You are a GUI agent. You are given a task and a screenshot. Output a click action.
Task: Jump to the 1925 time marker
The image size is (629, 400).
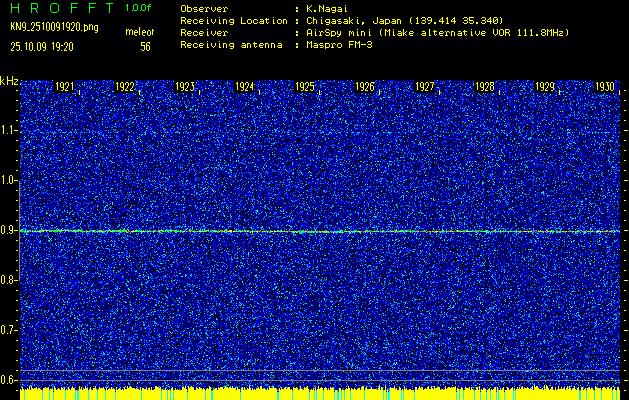click(x=305, y=88)
